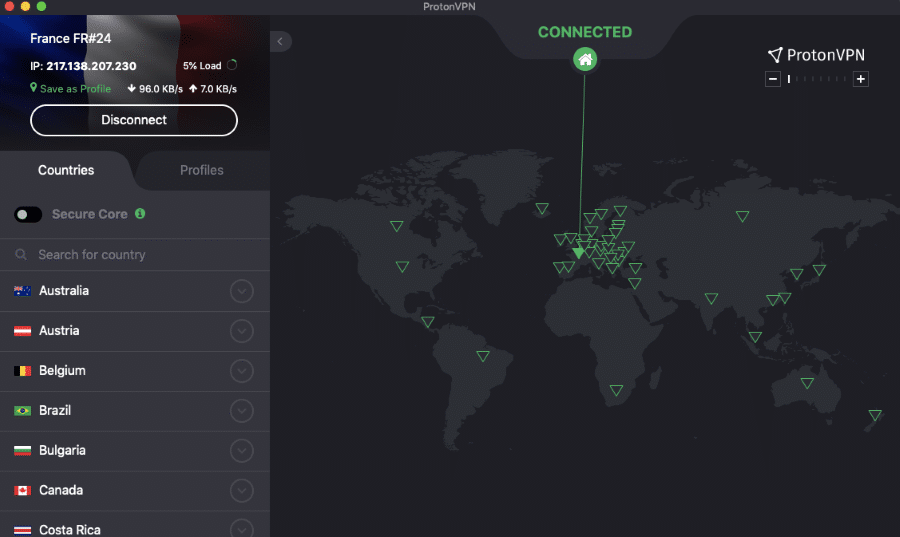Select the Brazil country row
This screenshot has width=900, height=537.
pyautogui.click(x=135, y=411)
